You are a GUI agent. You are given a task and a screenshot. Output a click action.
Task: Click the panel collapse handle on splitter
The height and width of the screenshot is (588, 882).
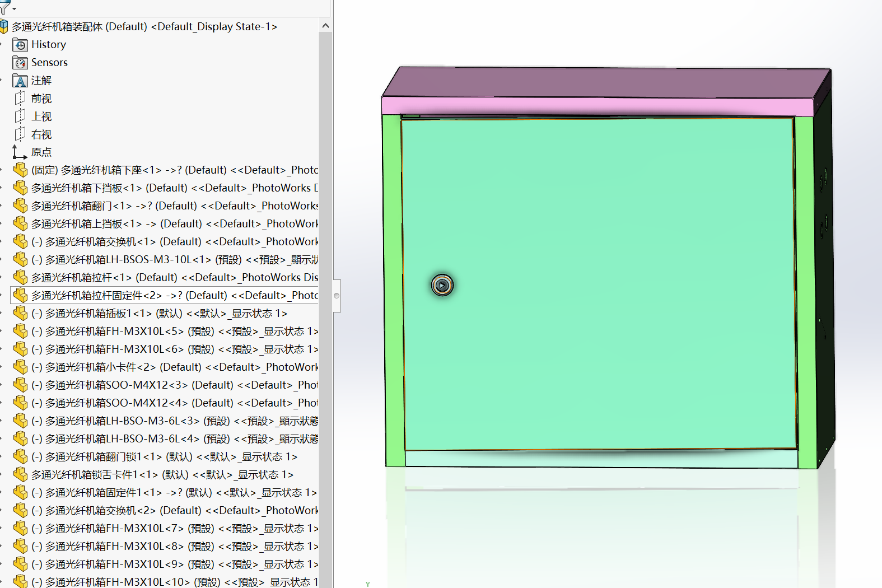click(x=337, y=296)
